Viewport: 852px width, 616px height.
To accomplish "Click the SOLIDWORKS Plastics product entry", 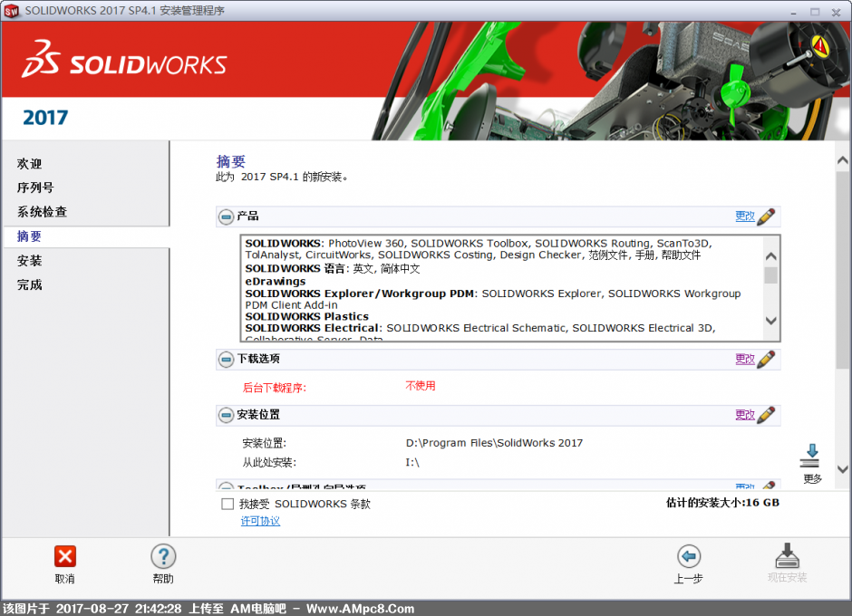I will (x=307, y=316).
